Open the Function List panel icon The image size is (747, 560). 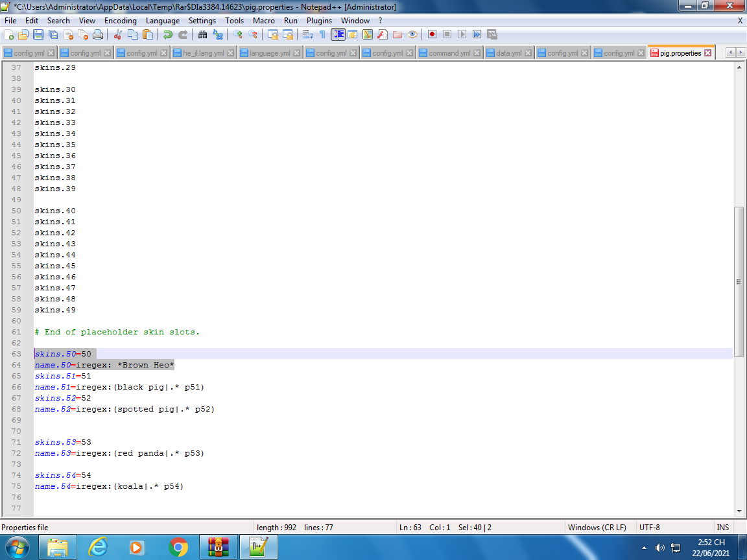[x=382, y=34]
